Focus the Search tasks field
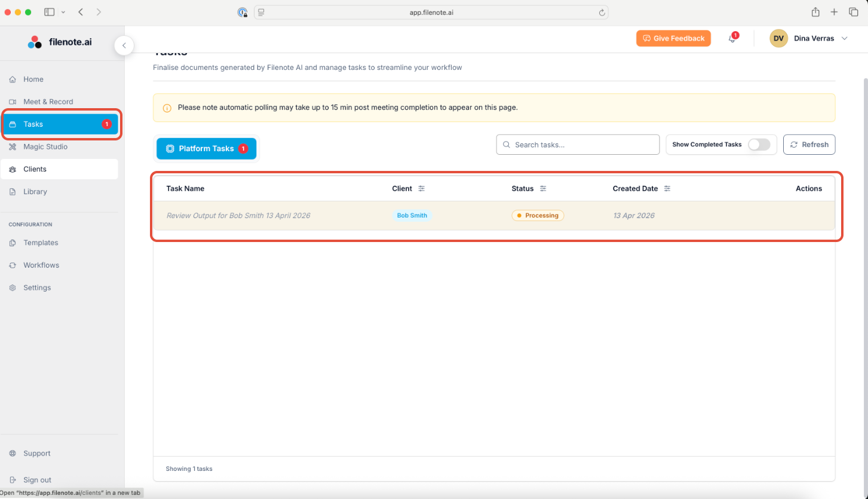 pyautogui.click(x=578, y=145)
